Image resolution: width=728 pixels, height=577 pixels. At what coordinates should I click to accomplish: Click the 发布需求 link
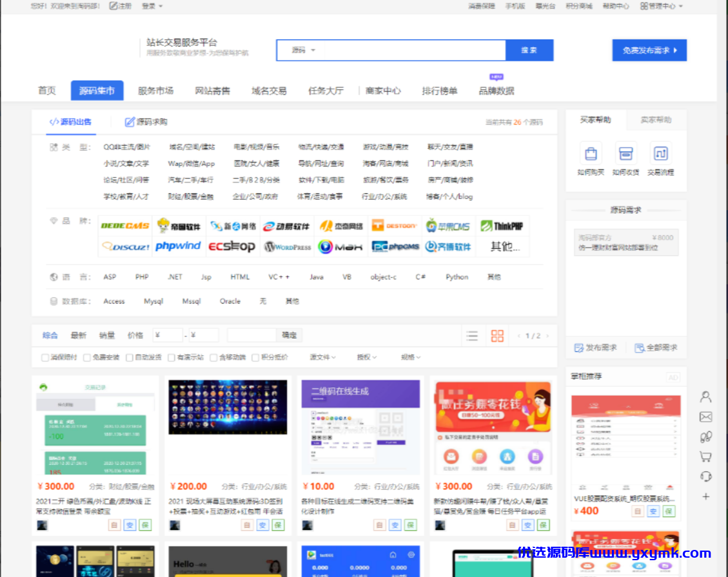tap(596, 347)
